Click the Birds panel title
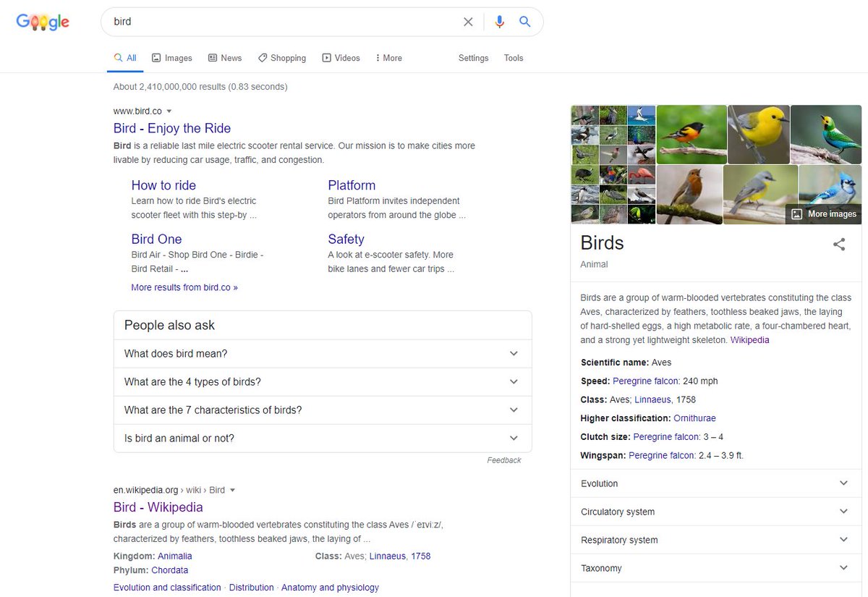Screen dimensions: 868x597 [602, 243]
